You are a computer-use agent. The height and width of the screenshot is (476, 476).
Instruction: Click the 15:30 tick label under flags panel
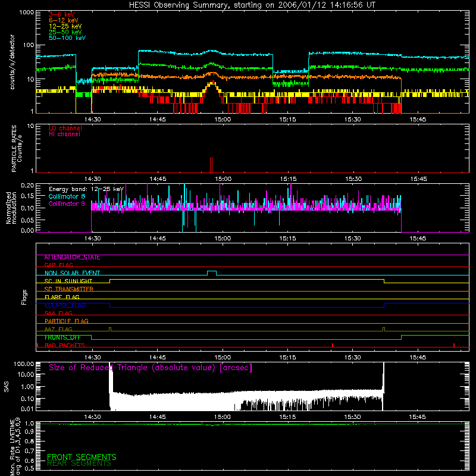[x=353, y=358]
